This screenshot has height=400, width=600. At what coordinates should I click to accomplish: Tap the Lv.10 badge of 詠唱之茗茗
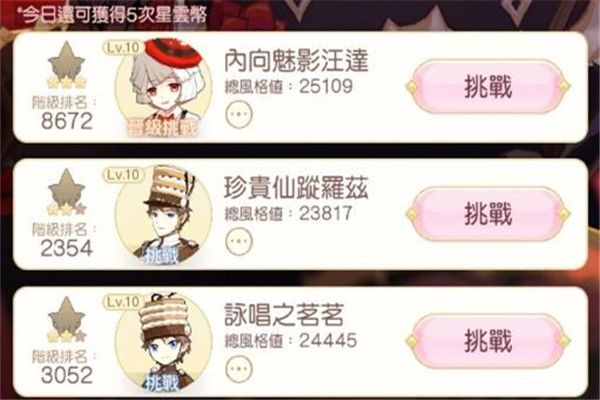[123, 302]
